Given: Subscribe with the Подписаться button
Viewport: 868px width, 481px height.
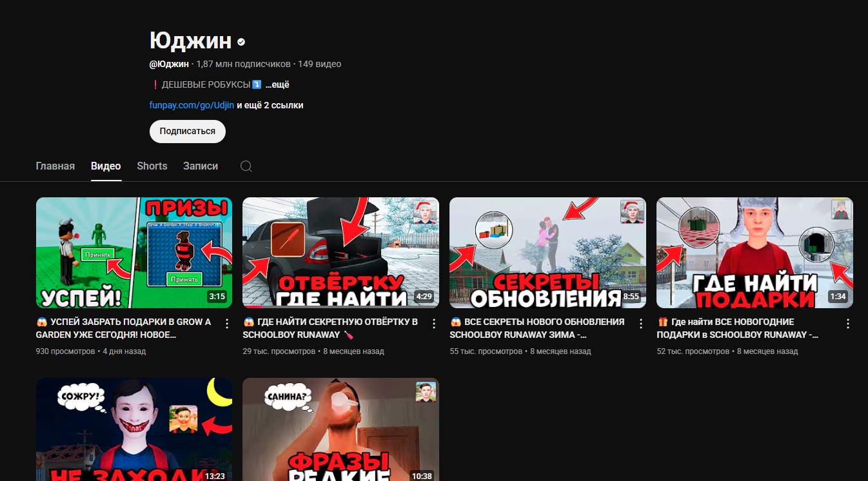Looking at the screenshot, I should (188, 131).
